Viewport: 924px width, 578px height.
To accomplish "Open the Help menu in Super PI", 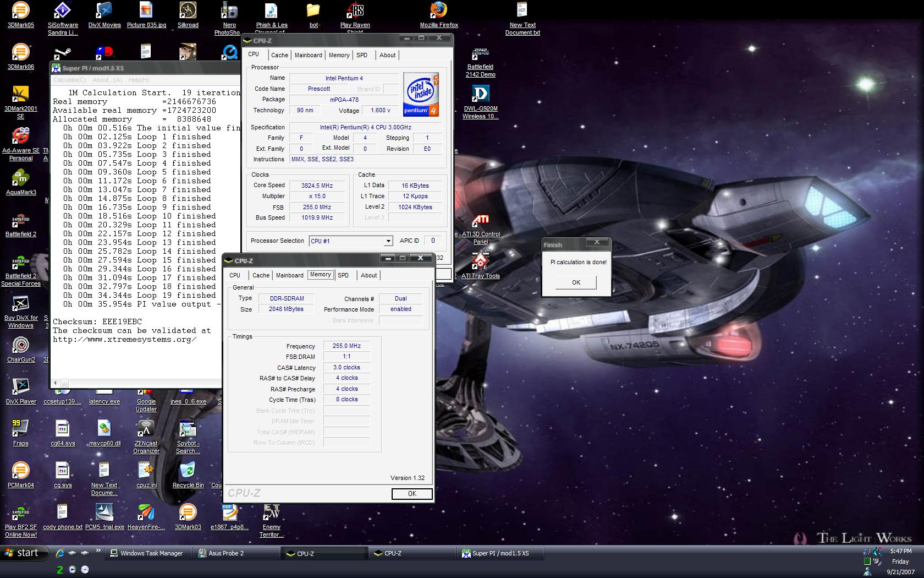I will [x=139, y=80].
